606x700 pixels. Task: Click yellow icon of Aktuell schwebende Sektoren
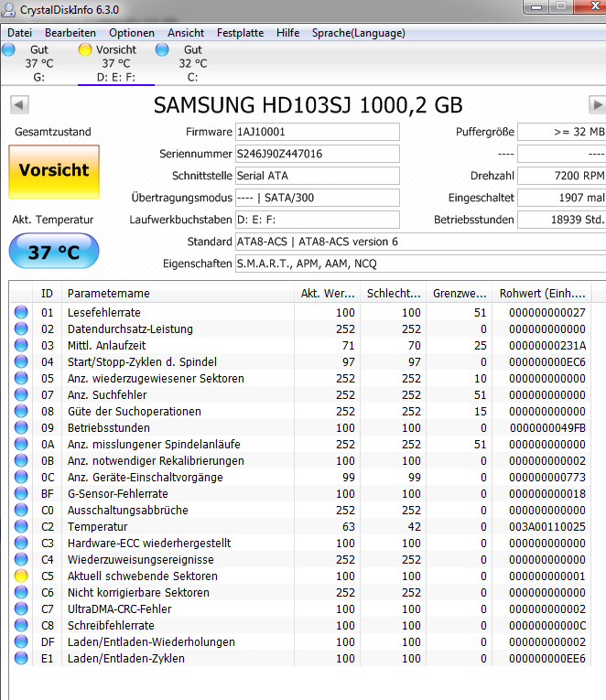pyautogui.click(x=21, y=576)
